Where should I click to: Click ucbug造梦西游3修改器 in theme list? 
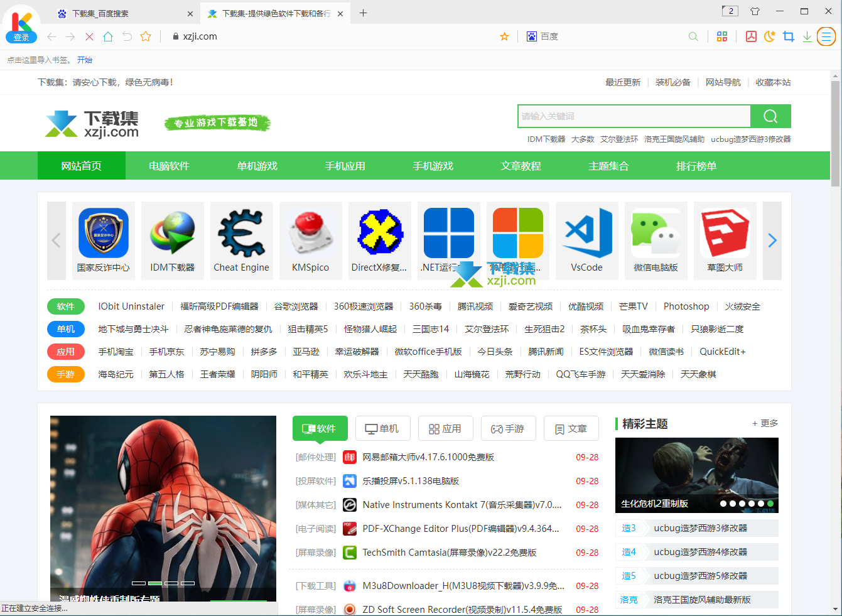coord(701,528)
